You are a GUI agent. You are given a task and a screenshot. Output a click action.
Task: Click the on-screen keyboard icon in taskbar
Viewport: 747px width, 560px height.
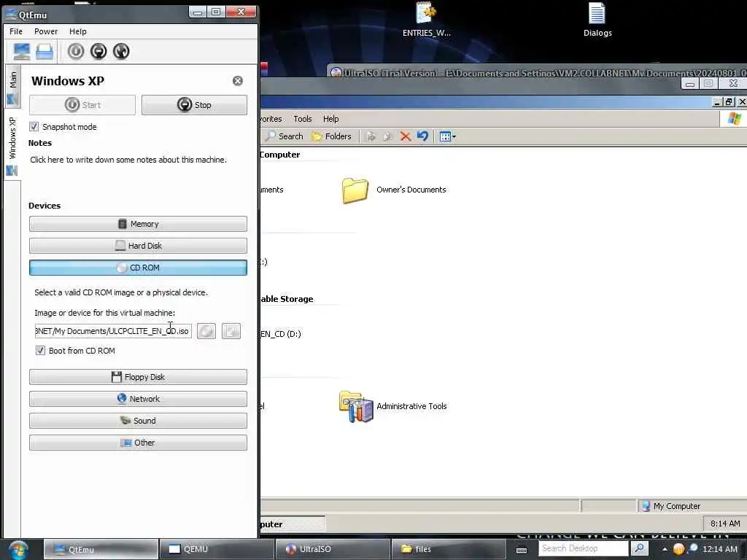[522, 550]
